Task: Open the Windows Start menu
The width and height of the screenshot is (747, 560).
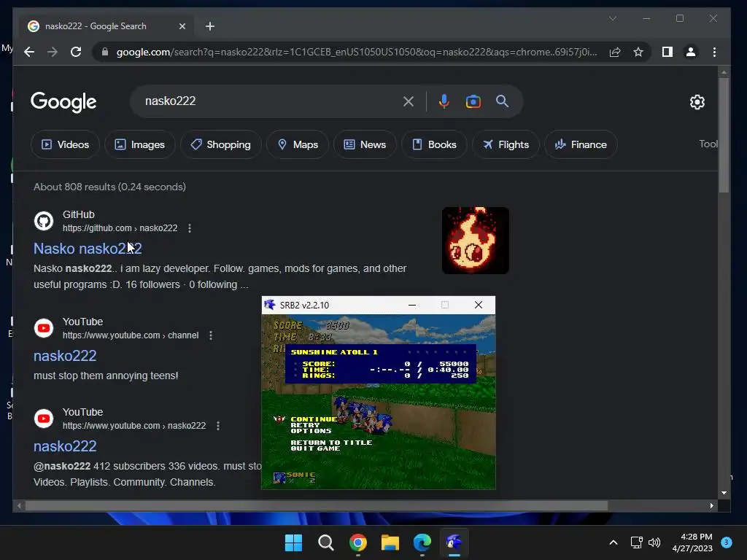Action: click(x=293, y=542)
